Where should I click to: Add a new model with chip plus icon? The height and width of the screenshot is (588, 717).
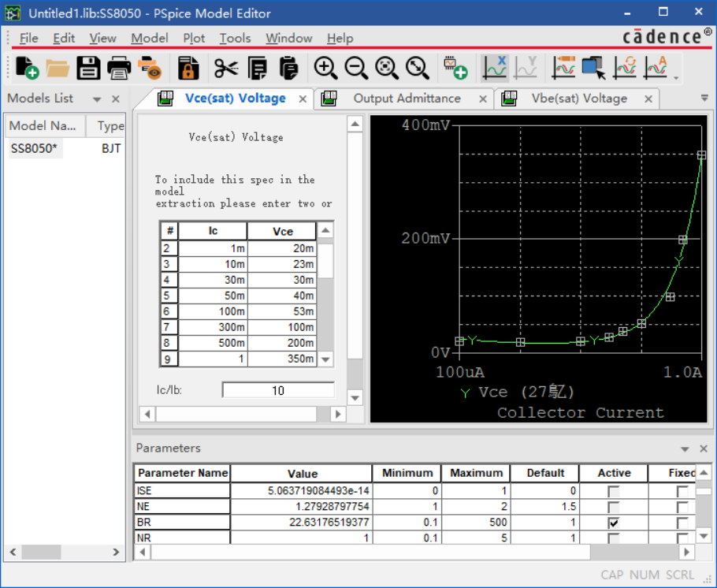456,68
